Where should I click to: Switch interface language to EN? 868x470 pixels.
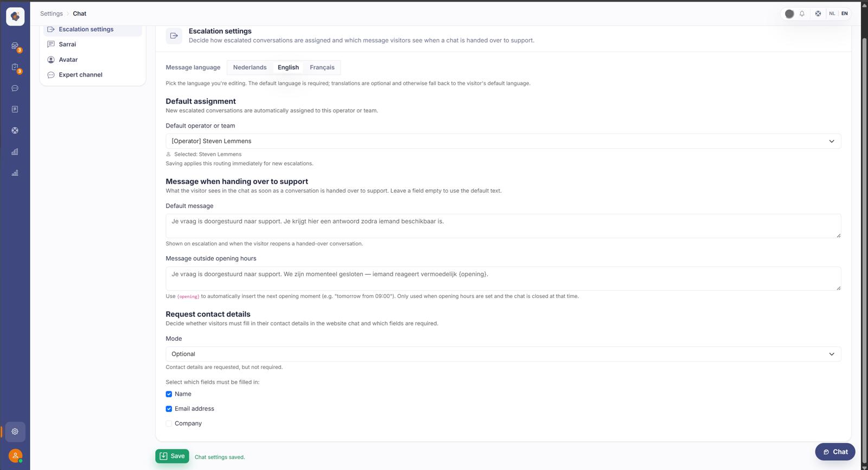pos(845,14)
